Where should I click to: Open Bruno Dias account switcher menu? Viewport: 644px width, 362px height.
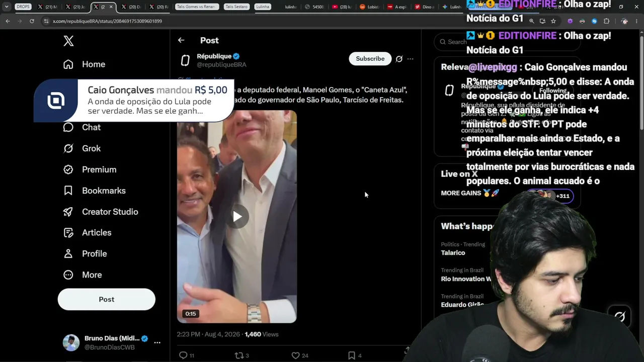coord(157,342)
